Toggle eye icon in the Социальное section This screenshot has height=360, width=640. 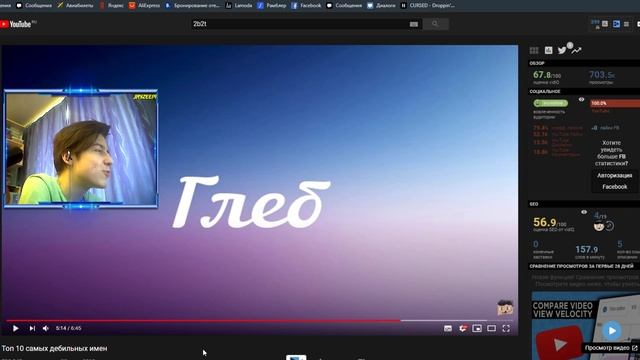tap(581, 99)
